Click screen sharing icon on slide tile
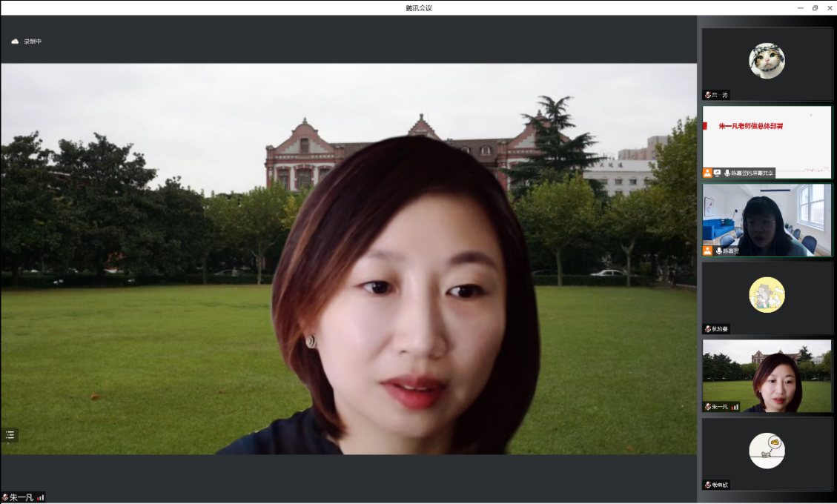Image resolution: width=837 pixels, height=504 pixels. tap(717, 173)
